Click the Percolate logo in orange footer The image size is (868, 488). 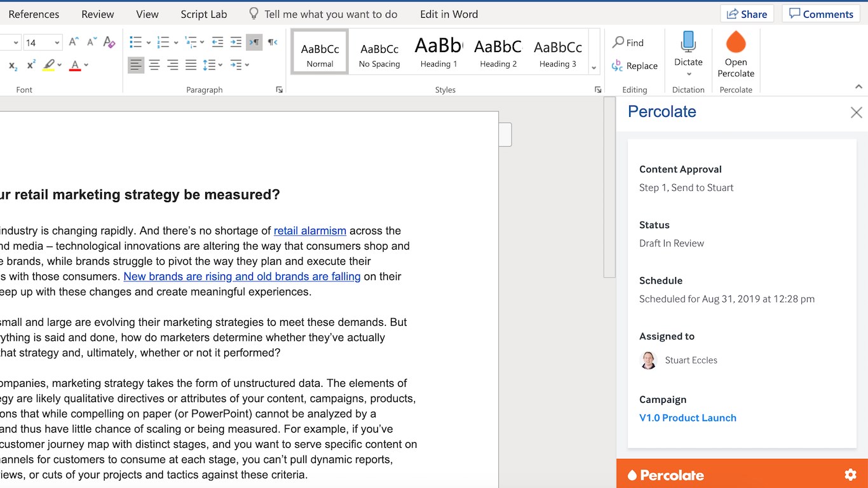coord(665,475)
